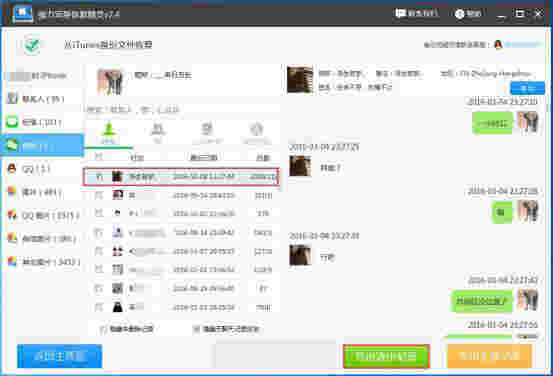The height and width of the screenshot is (376, 553).
Task: Open the WeChat photos category in the sidebar
Action: tap(42, 239)
